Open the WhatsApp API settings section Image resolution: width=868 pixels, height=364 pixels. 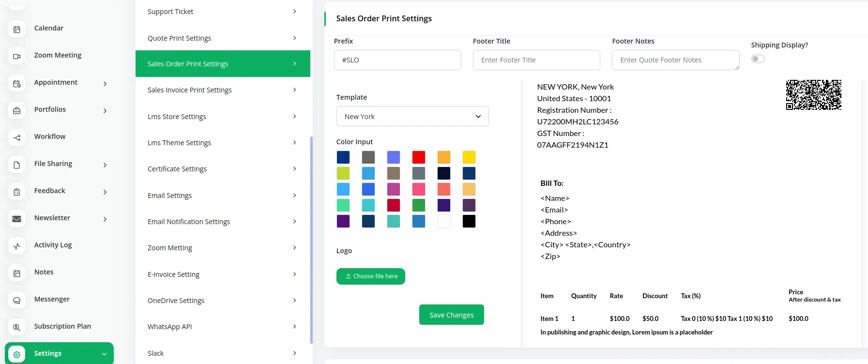pos(223,327)
